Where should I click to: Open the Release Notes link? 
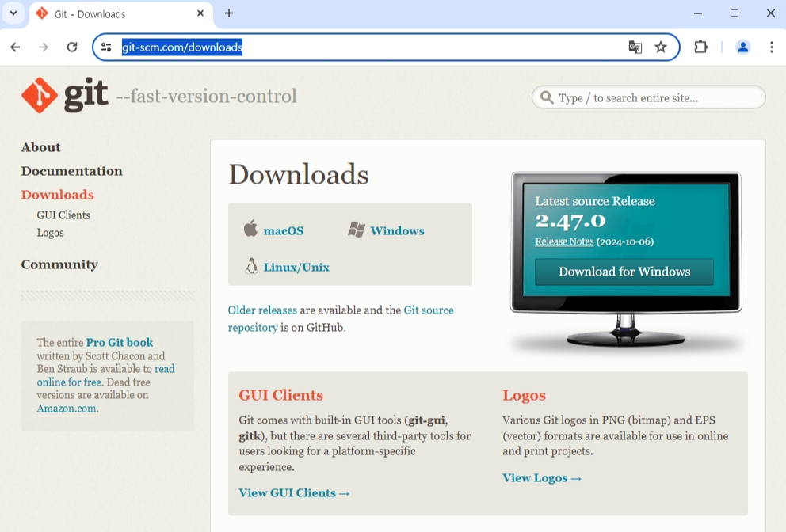click(x=564, y=241)
